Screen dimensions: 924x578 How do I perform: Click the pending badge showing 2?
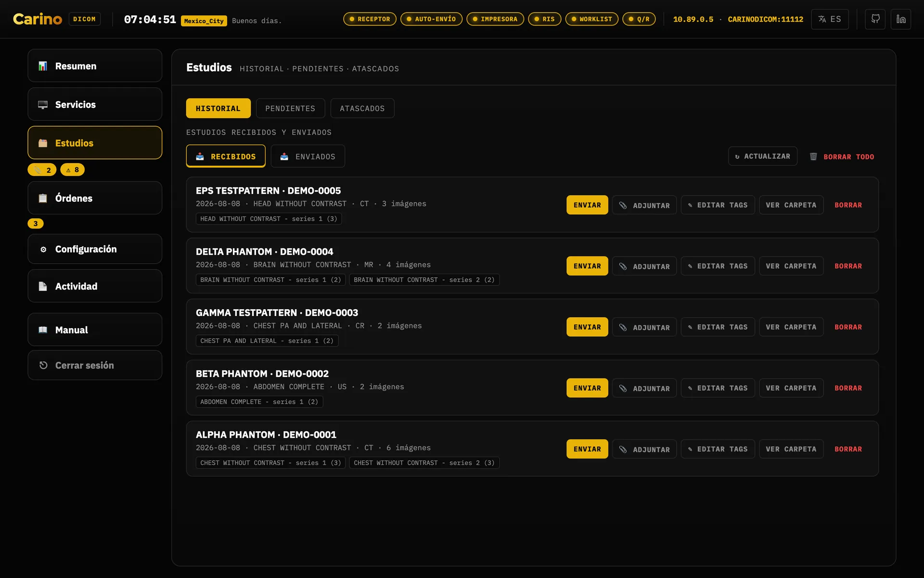pyautogui.click(x=42, y=170)
